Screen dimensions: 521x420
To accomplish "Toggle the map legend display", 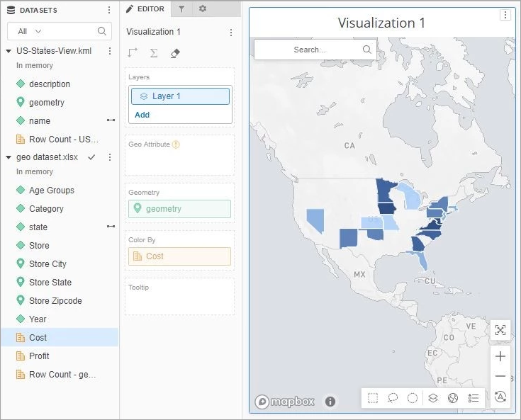I will (474, 398).
